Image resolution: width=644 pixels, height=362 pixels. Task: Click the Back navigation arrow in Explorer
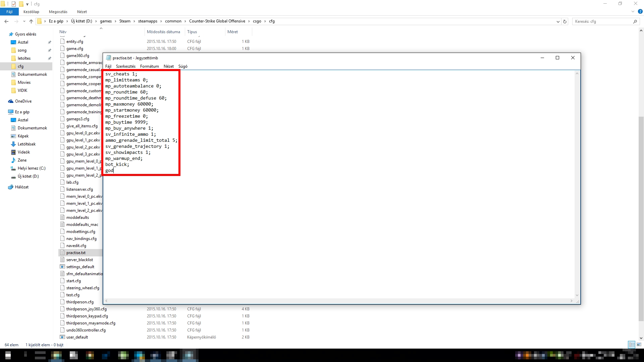[x=6, y=21]
